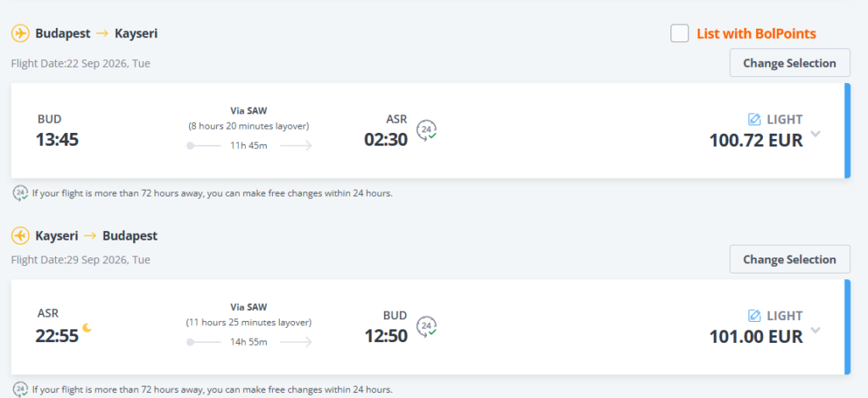Expand fare details chevron for 100.72 EUR

(x=815, y=134)
